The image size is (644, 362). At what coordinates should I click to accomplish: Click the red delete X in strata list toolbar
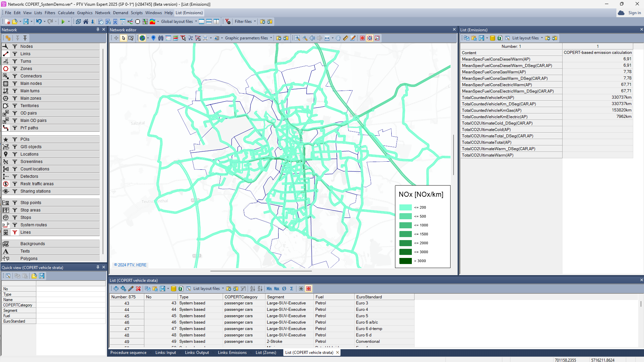[138, 289]
